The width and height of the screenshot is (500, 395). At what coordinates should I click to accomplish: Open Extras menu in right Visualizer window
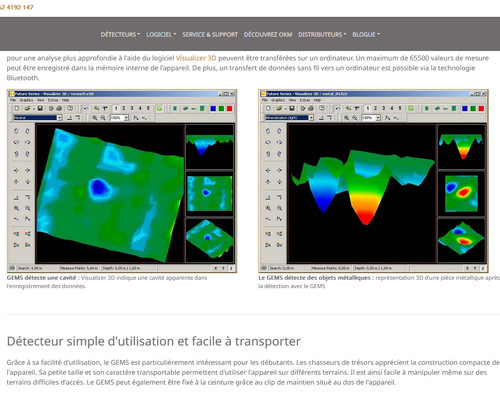tap(305, 100)
